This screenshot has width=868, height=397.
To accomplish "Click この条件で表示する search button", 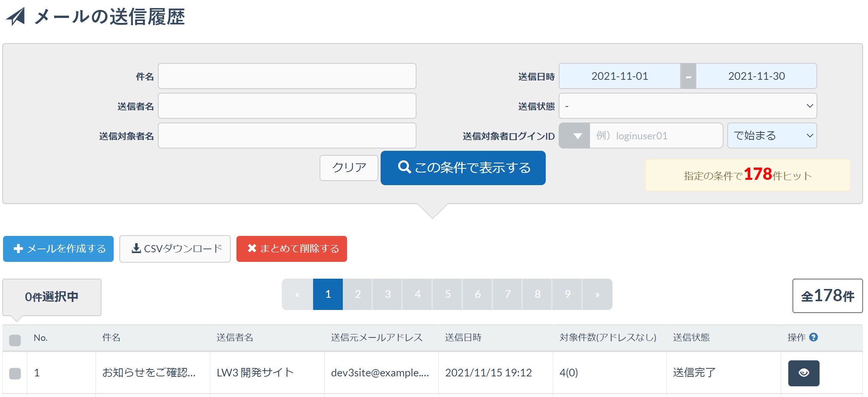I will (463, 168).
